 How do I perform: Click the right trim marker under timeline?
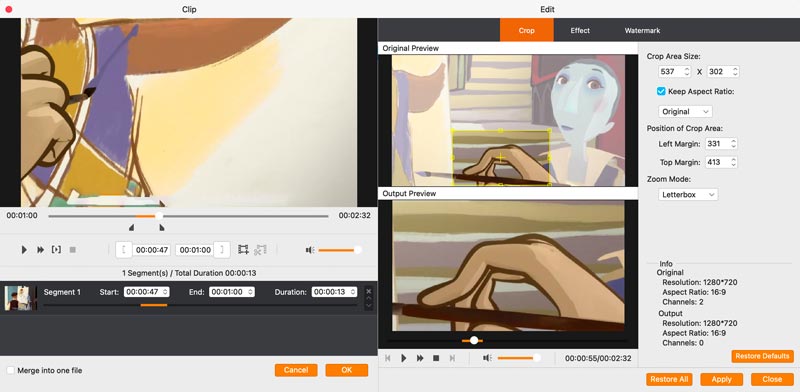pyautogui.click(x=162, y=228)
